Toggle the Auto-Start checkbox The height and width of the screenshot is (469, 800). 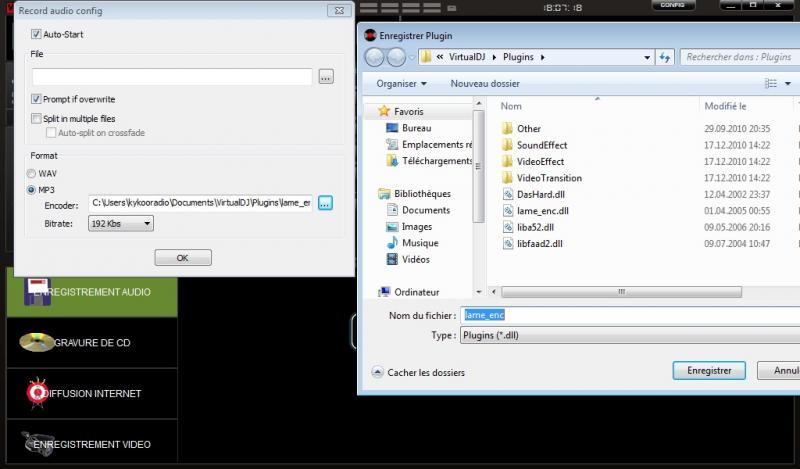[36, 34]
